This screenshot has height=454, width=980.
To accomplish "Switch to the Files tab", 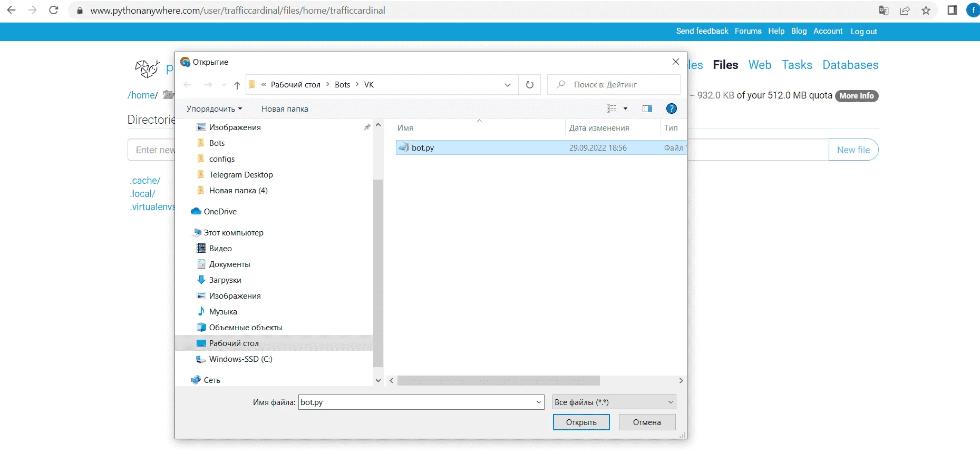I will pos(725,65).
